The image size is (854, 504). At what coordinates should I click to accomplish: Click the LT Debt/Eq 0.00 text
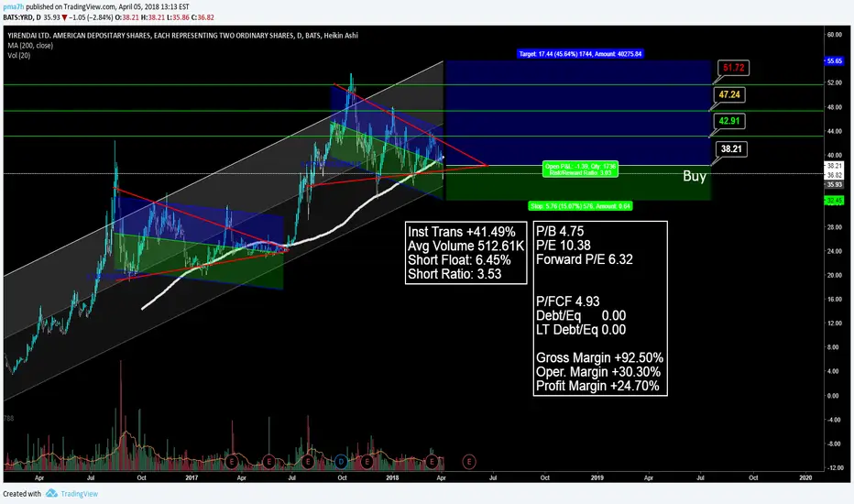[581, 330]
